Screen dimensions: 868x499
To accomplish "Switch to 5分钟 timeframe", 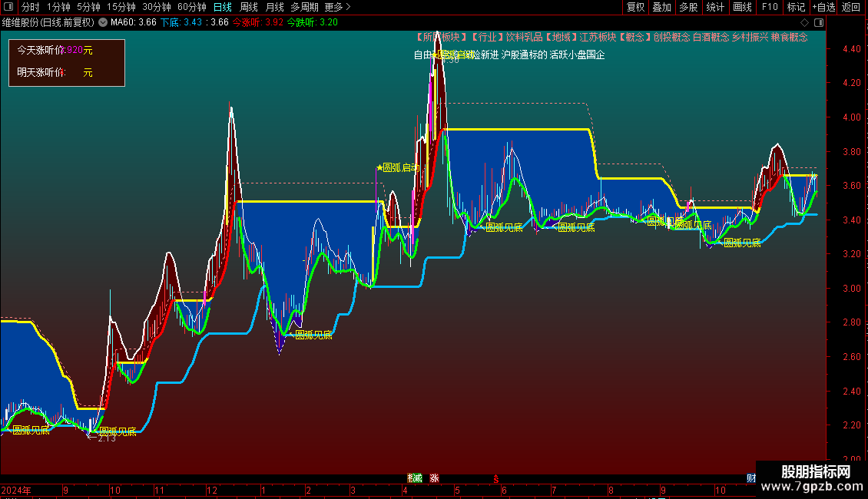I will click(x=88, y=7).
